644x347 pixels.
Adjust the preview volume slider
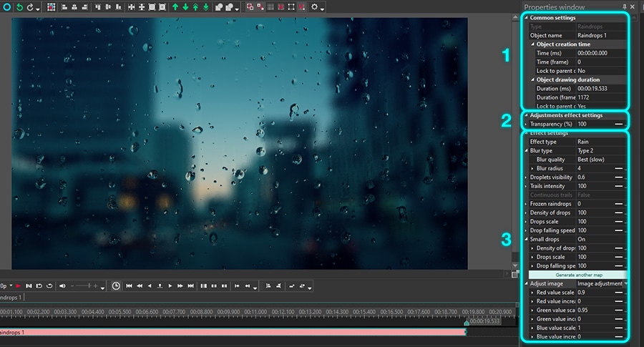coord(84,285)
